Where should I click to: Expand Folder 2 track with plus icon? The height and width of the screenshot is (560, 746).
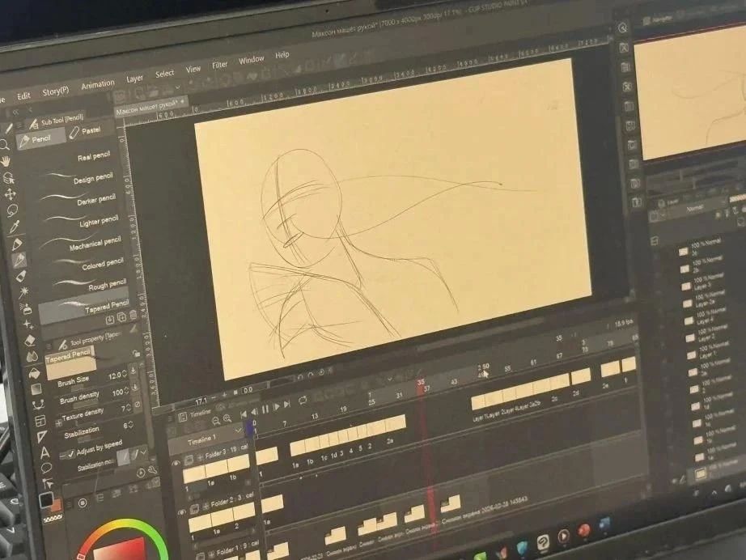pyautogui.click(x=206, y=505)
